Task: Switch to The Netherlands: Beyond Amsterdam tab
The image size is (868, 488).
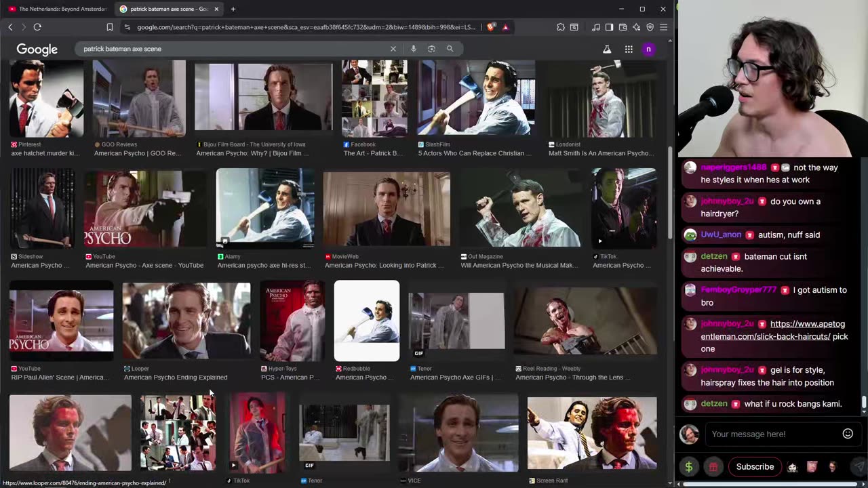Action: [x=58, y=9]
